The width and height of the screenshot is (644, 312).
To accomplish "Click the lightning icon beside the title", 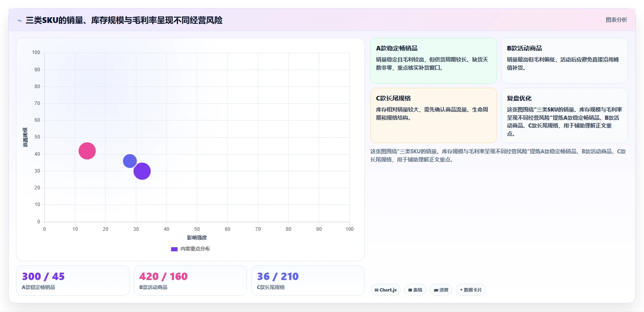I will click(x=19, y=20).
